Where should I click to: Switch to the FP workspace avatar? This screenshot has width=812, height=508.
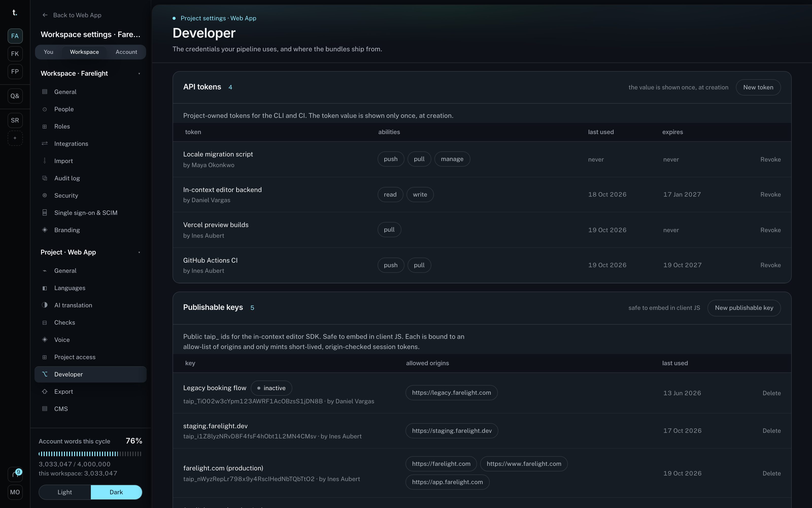(15, 72)
